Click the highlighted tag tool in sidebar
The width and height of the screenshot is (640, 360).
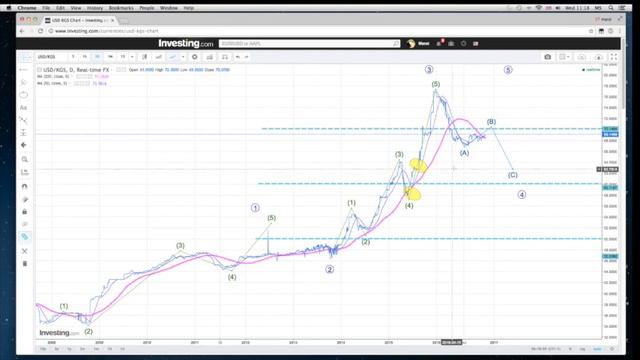tap(24, 237)
